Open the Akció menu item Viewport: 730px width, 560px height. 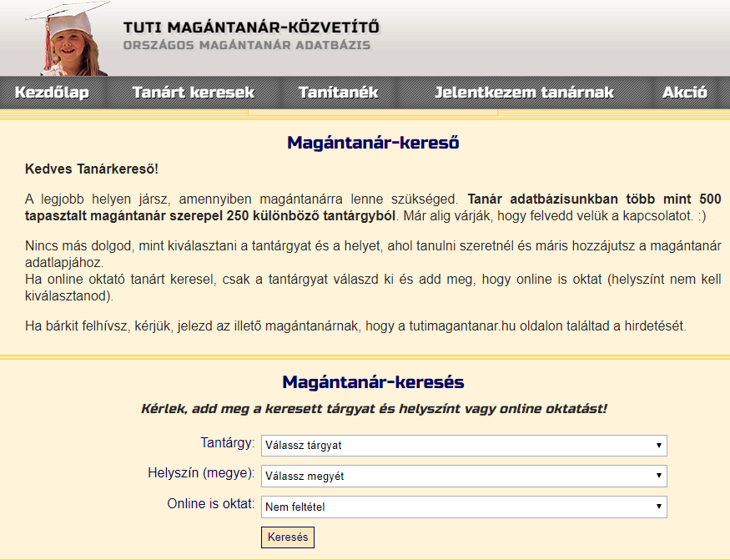coord(684,93)
